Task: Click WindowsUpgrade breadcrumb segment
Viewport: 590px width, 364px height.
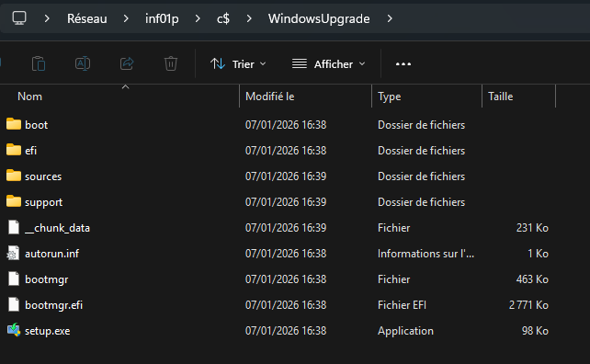Action: click(x=319, y=18)
